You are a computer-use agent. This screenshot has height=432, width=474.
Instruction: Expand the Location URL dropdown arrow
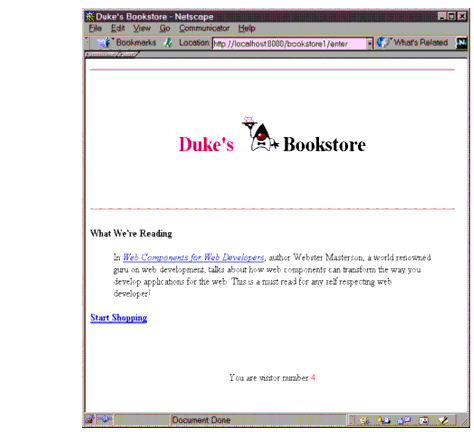click(x=369, y=44)
